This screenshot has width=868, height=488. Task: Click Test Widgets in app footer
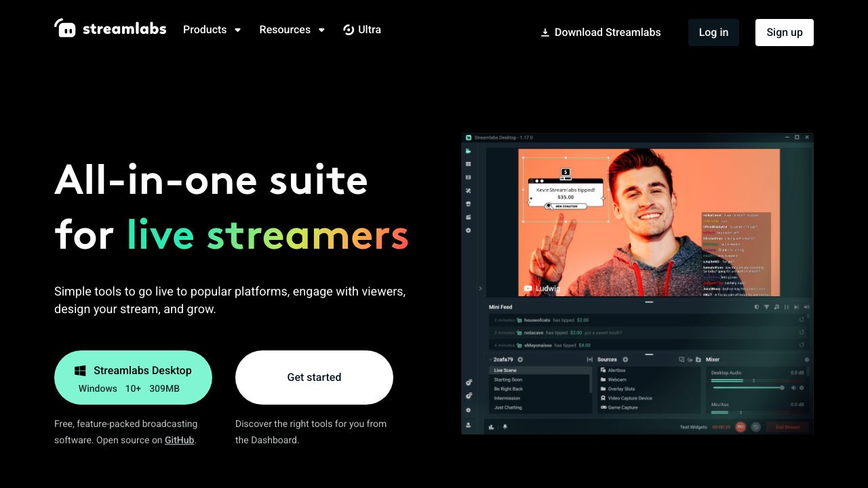coord(694,427)
